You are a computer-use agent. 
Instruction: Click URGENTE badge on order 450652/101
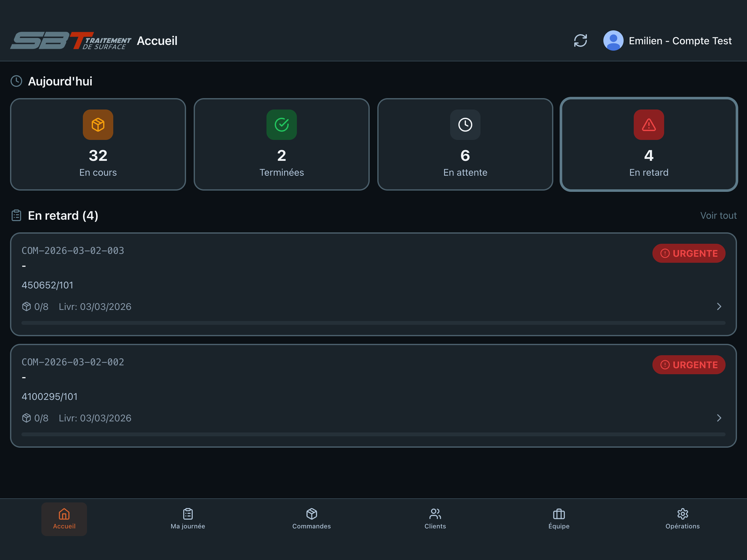coord(688,253)
